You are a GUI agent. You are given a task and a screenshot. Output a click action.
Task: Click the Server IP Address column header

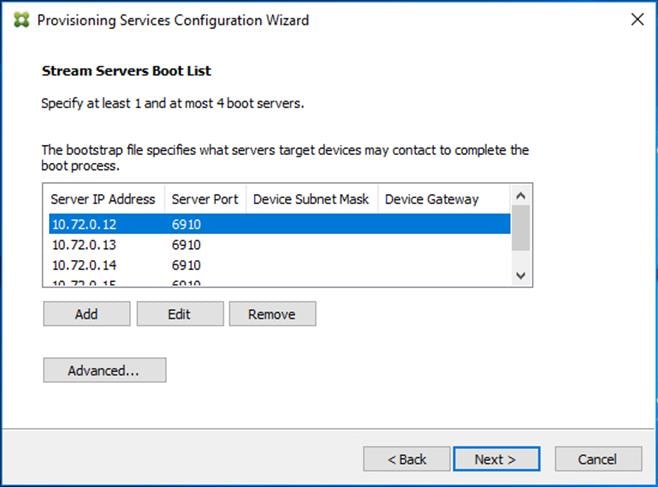(x=103, y=199)
